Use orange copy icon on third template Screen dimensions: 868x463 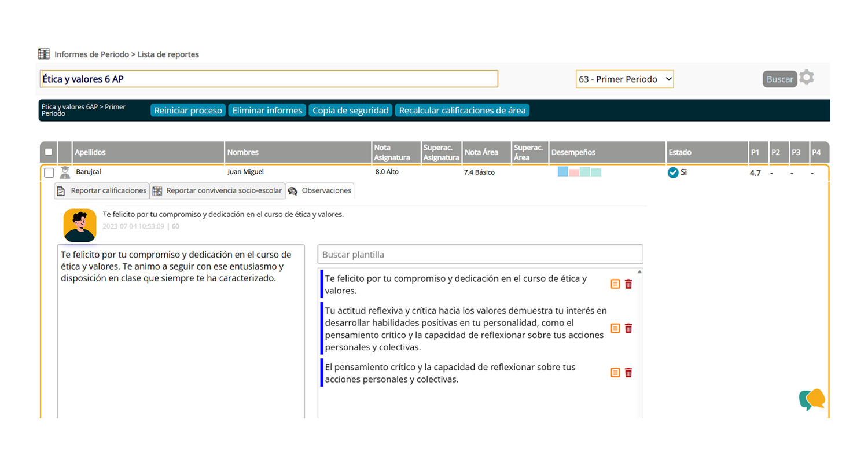point(615,373)
